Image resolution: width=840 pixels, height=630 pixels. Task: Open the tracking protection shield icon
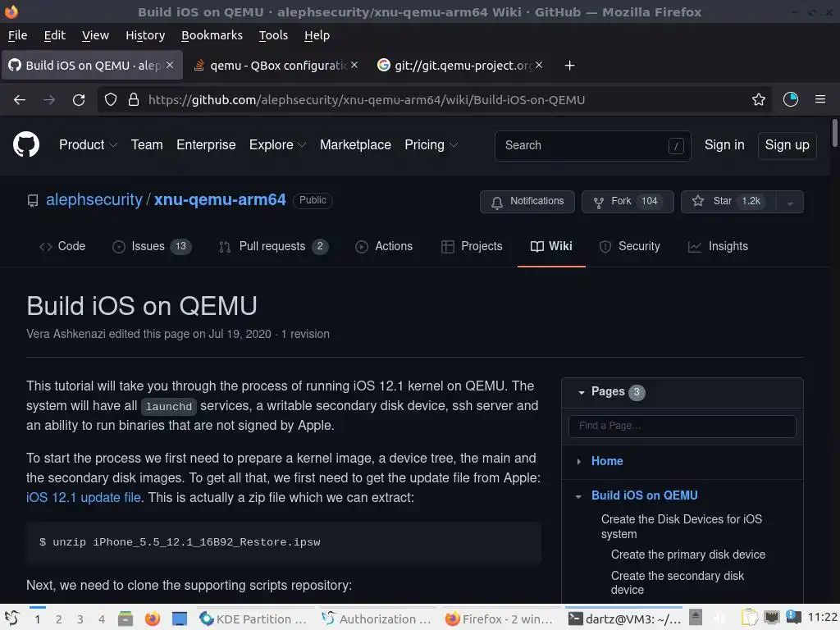[111, 99]
